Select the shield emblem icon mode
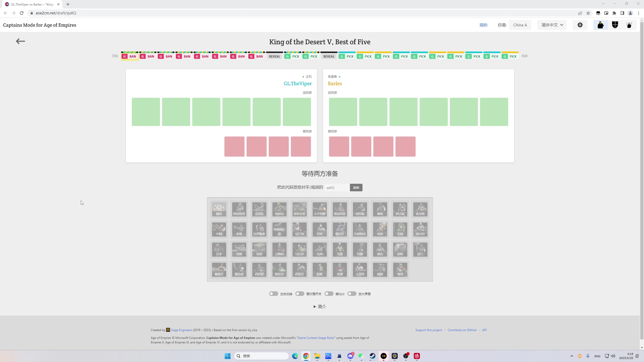Viewport: 644px width, 362px height. (615, 25)
